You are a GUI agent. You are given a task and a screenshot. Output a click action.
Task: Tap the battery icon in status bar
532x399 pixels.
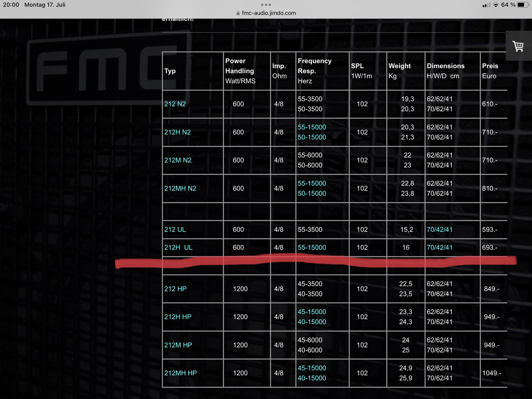[x=523, y=5]
